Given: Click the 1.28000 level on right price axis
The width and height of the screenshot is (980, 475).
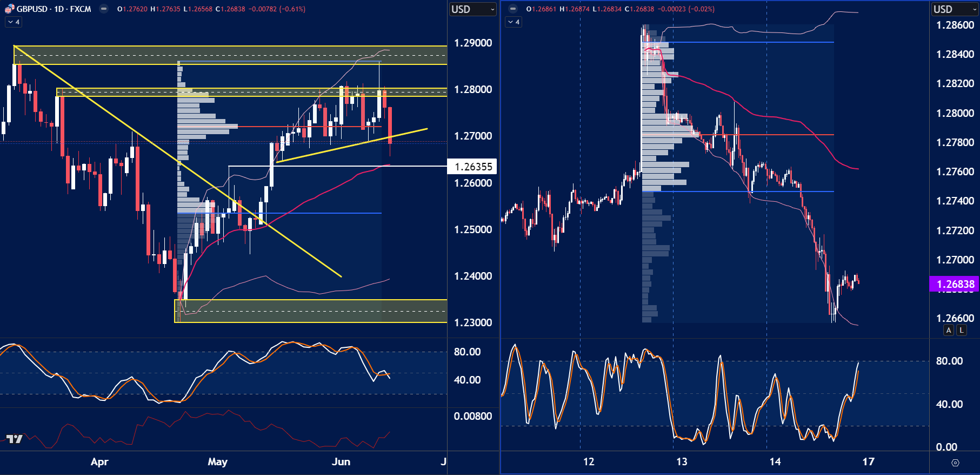Looking at the screenshot, I should click(x=955, y=114).
